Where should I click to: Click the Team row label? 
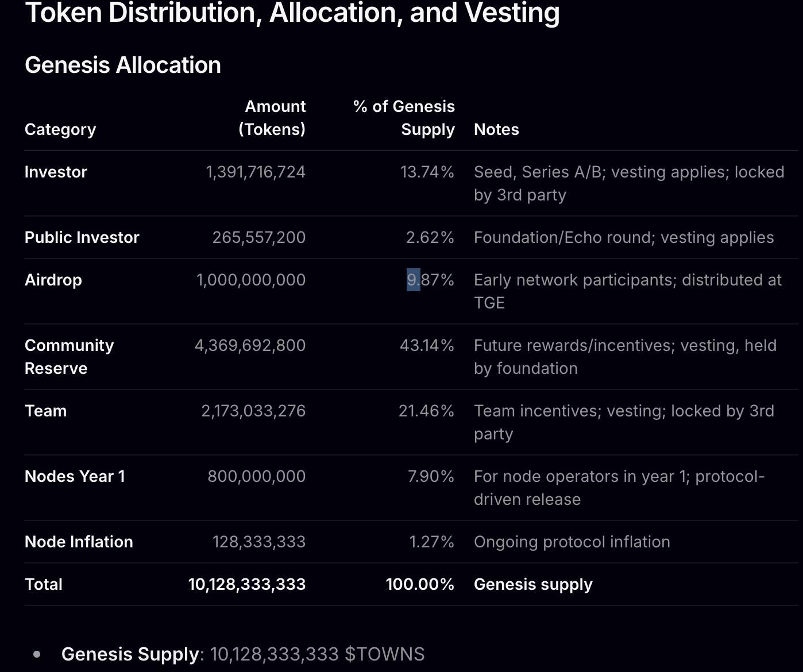coord(45,411)
